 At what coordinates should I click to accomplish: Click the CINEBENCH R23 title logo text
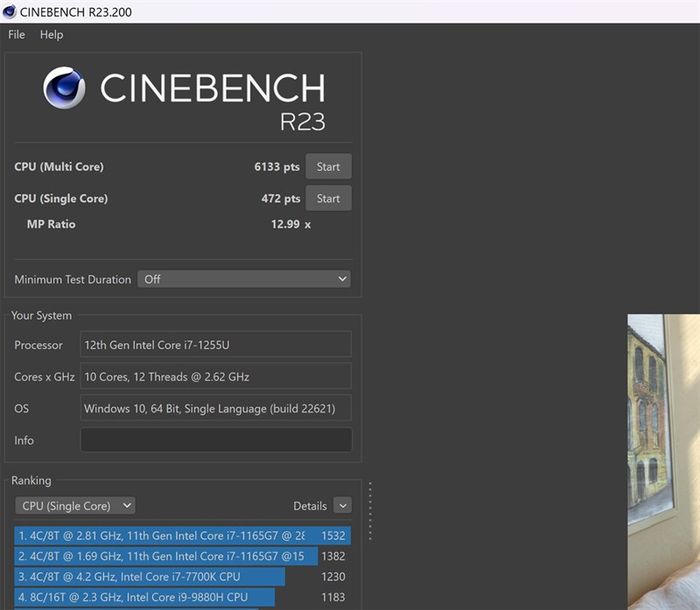(213, 101)
